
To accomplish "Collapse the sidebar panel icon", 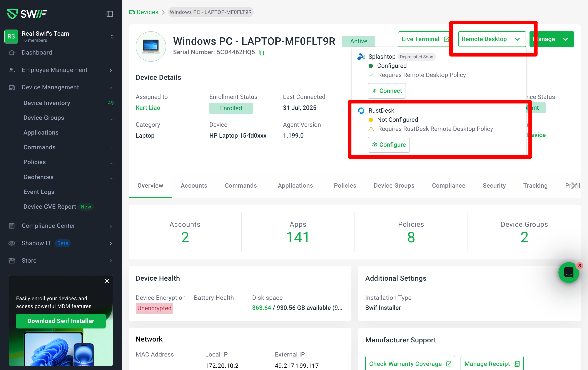I will pyautogui.click(x=110, y=14).
